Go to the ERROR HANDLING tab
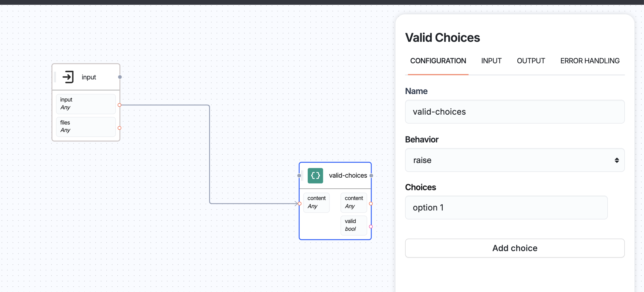 (590, 61)
